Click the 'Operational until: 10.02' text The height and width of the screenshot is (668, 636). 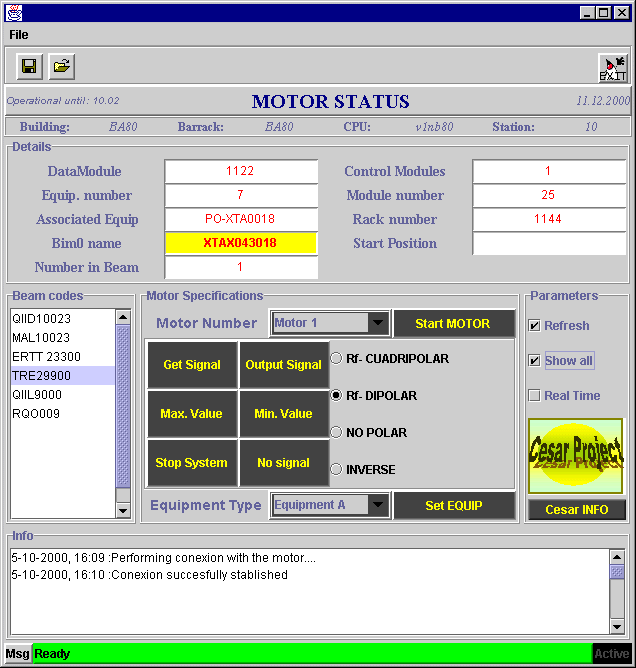pyautogui.click(x=63, y=101)
